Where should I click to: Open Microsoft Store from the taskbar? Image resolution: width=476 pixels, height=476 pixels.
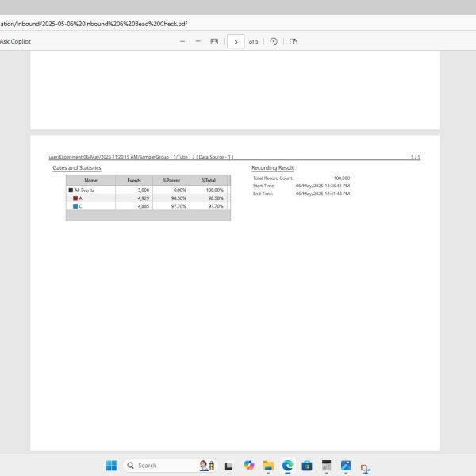(x=306, y=466)
